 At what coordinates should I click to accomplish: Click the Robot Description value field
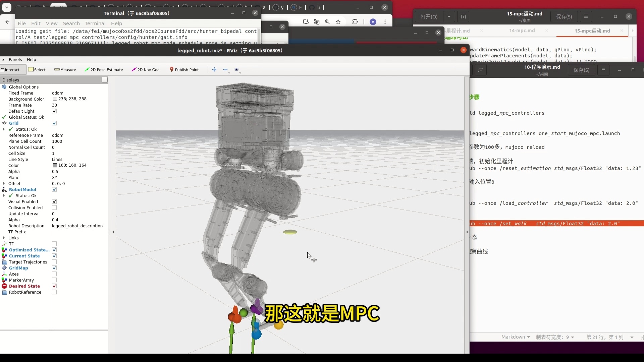coord(77,226)
